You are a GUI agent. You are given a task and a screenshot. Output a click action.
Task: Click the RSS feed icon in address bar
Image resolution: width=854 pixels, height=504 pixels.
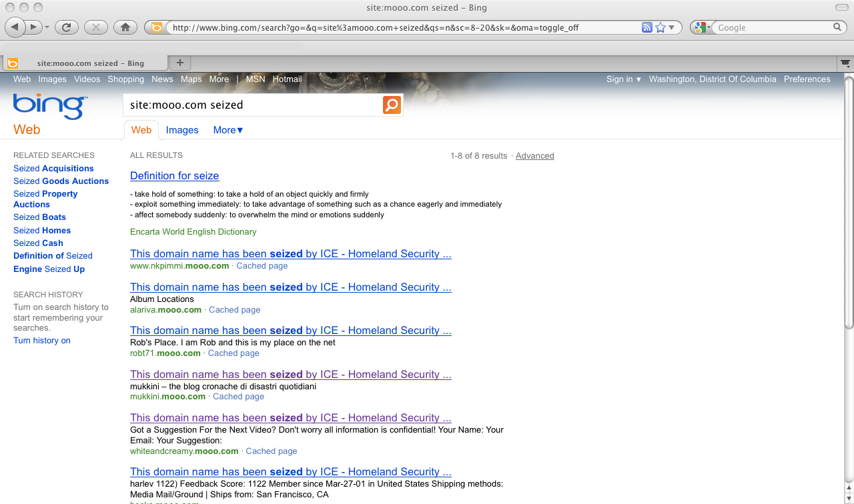point(647,27)
